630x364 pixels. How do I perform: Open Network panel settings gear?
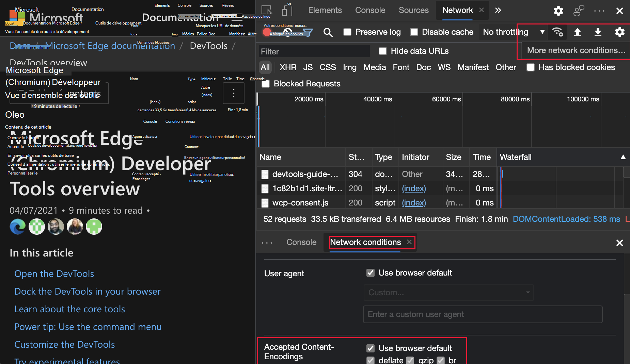[x=619, y=32]
